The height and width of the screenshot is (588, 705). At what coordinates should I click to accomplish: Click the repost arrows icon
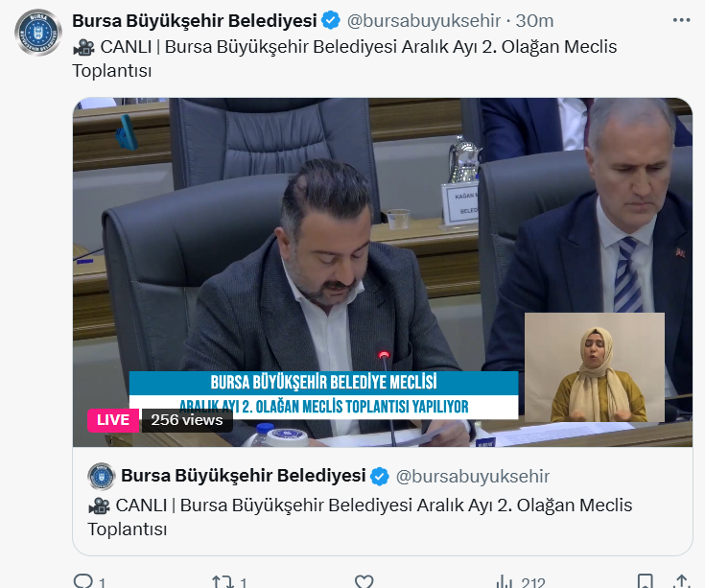pos(223,581)
